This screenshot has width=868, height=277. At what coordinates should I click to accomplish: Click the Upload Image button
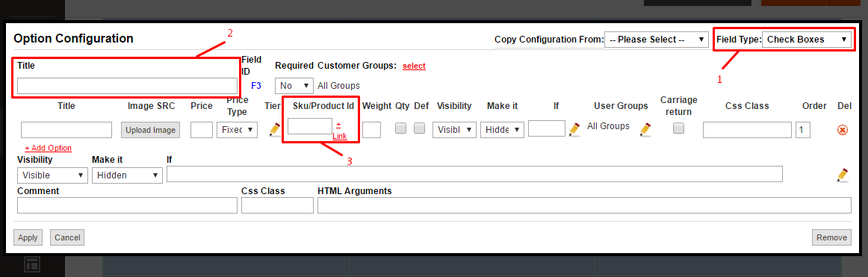151,130
